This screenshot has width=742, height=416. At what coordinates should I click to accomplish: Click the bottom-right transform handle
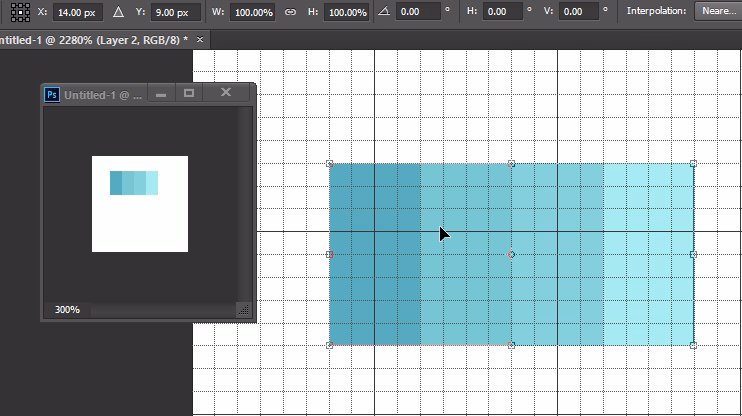[693, 345]
